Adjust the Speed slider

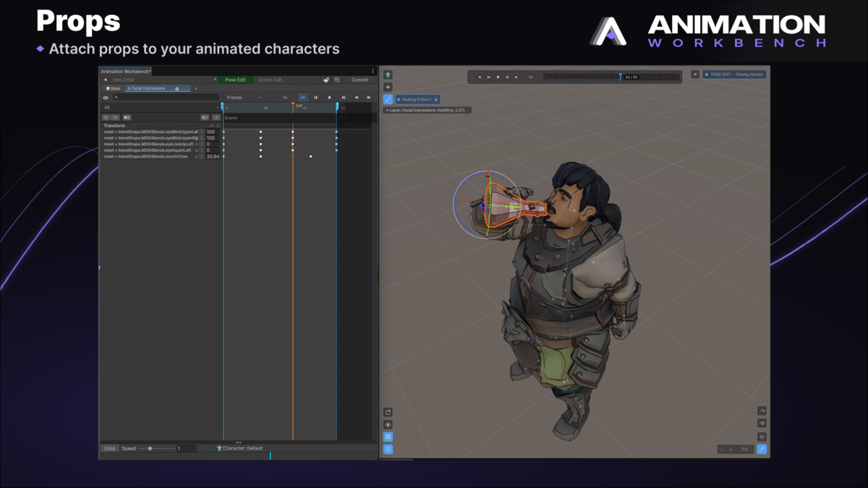coord(156,448)
